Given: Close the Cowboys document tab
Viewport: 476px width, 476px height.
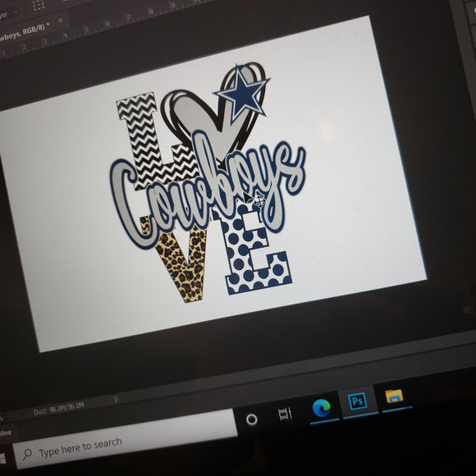Looking at the screenshot, I should click(x=61, y=21).
